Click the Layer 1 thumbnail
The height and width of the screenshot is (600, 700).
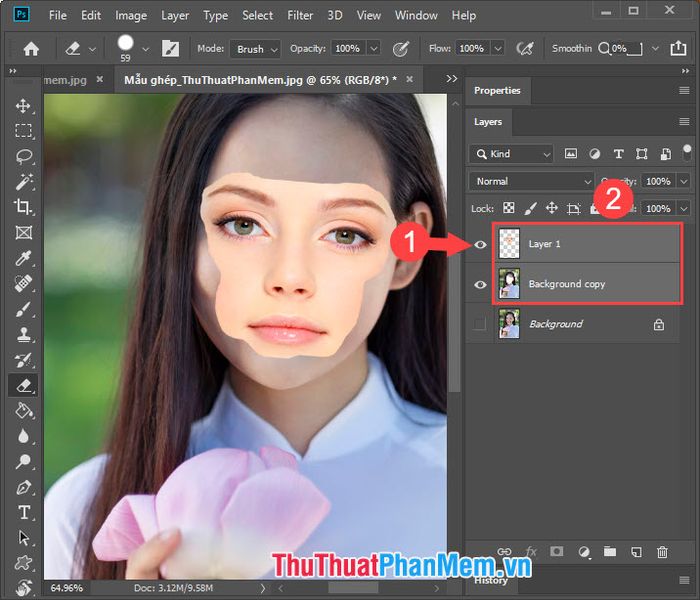509,244
